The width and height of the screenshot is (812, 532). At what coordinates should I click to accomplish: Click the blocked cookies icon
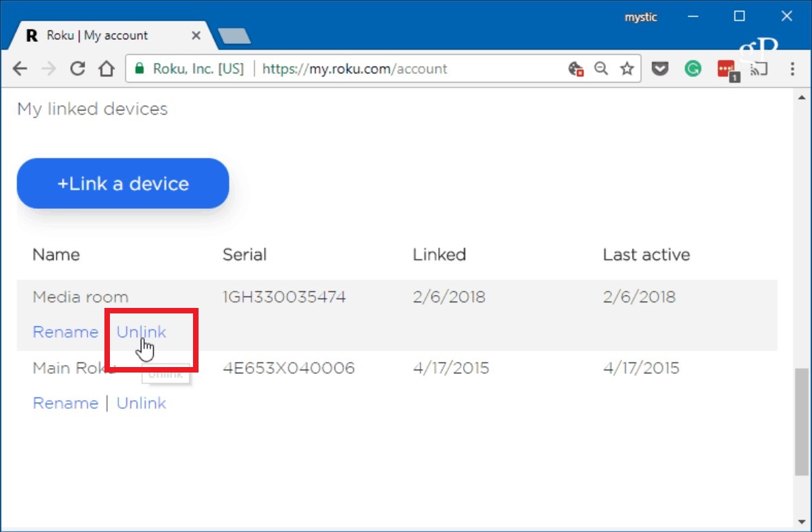[x=576, y=69]
